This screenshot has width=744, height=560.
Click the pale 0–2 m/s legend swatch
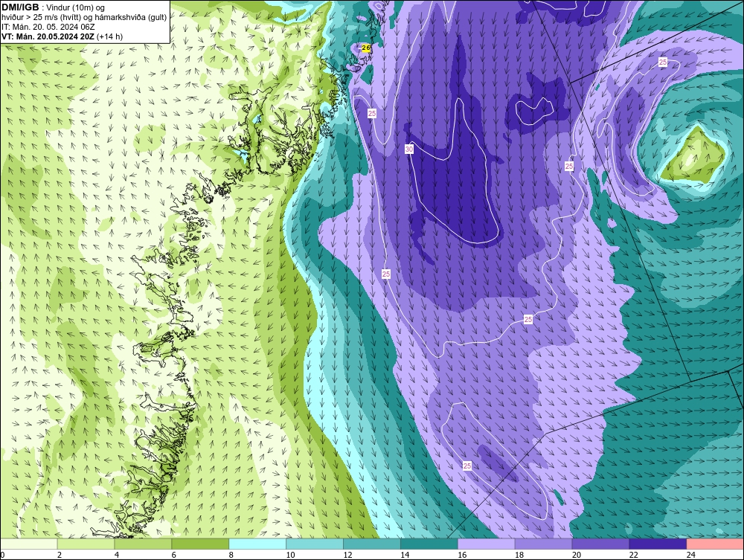pyautogui.click(x=28, y=544)
